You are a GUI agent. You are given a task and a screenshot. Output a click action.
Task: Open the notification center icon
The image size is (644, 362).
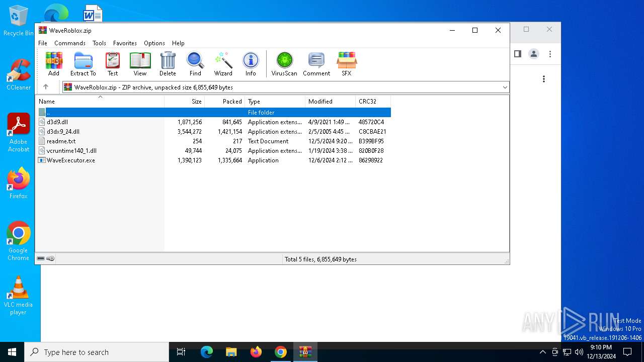[x=627, y=352]
